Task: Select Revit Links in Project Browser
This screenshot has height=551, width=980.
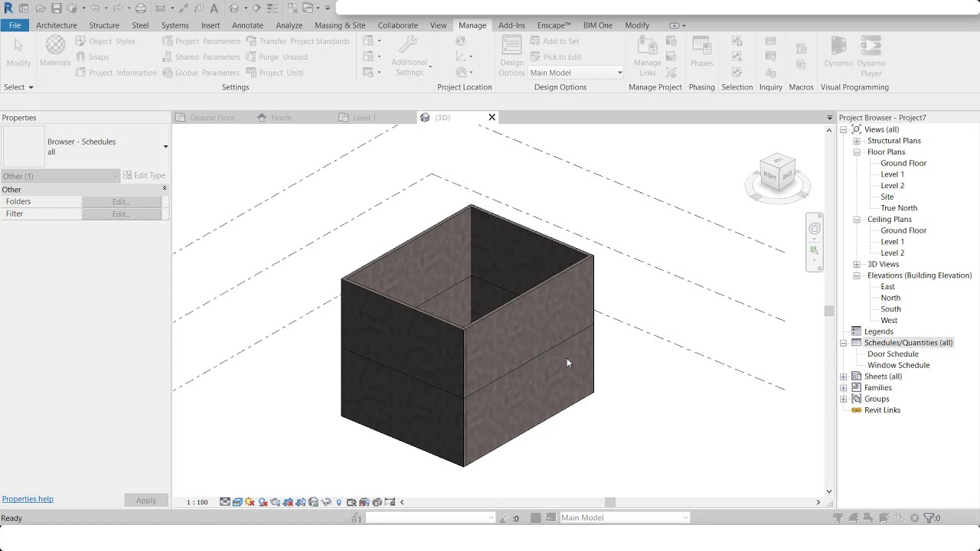Action: pos(882,410)
